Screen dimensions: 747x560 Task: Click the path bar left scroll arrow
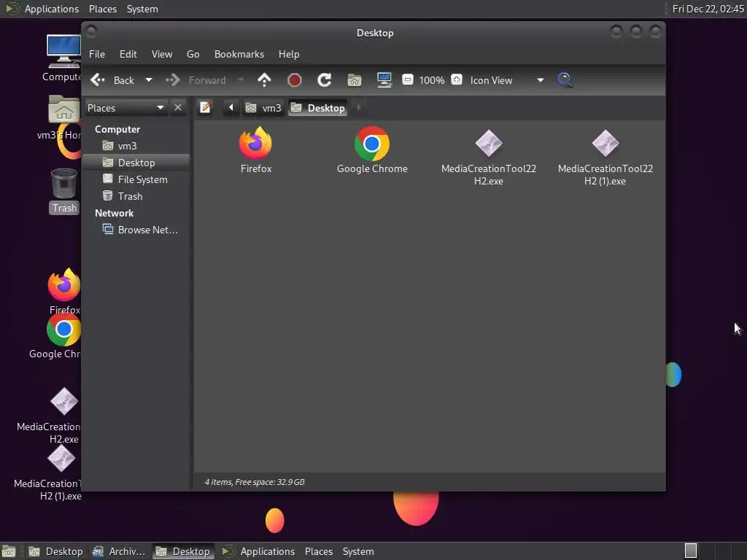point(231,108)
